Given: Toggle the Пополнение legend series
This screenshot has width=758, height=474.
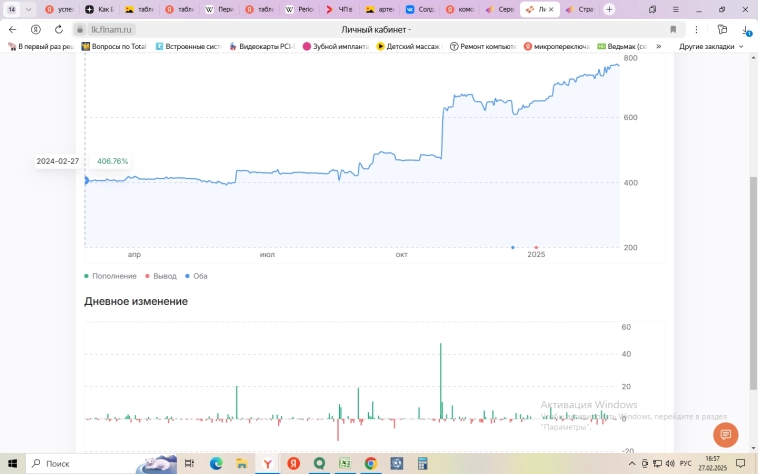Looking at the screenshot, I should pyautogui.click(x=111, y=276).
